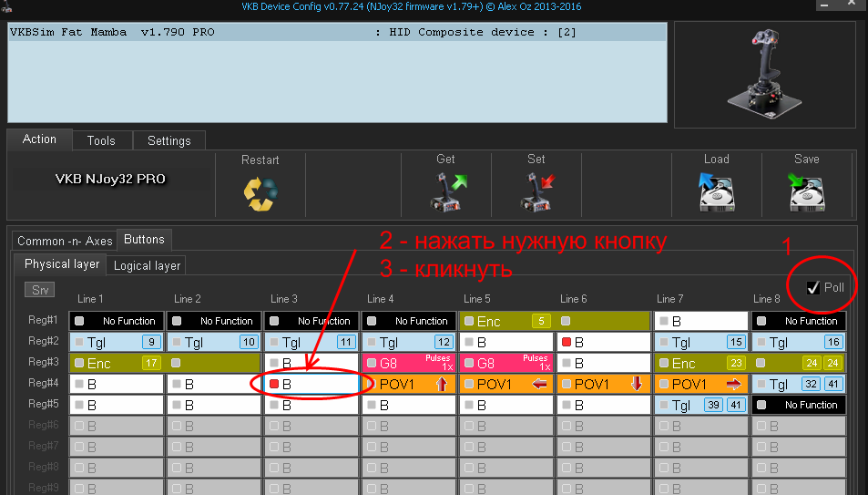Click the Srv button

pyautogui.click(x=40, y=290)
